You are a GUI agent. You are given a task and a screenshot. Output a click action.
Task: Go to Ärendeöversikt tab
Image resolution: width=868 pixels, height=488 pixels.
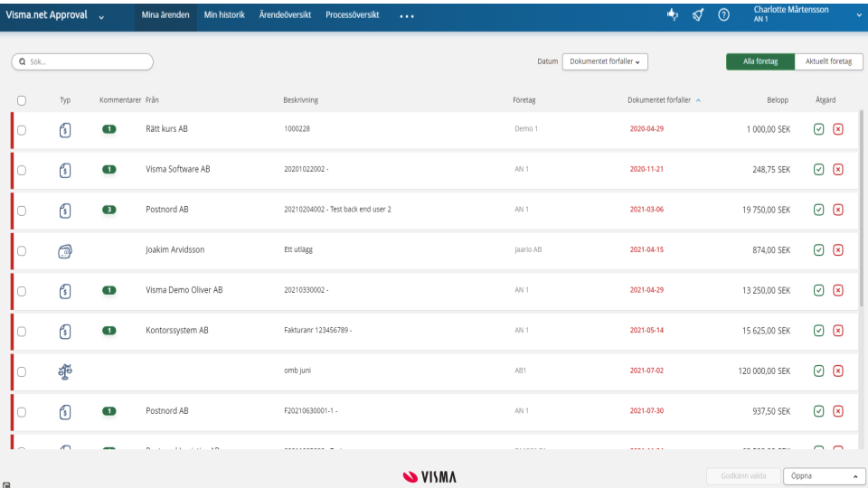(x=285, y=15)
